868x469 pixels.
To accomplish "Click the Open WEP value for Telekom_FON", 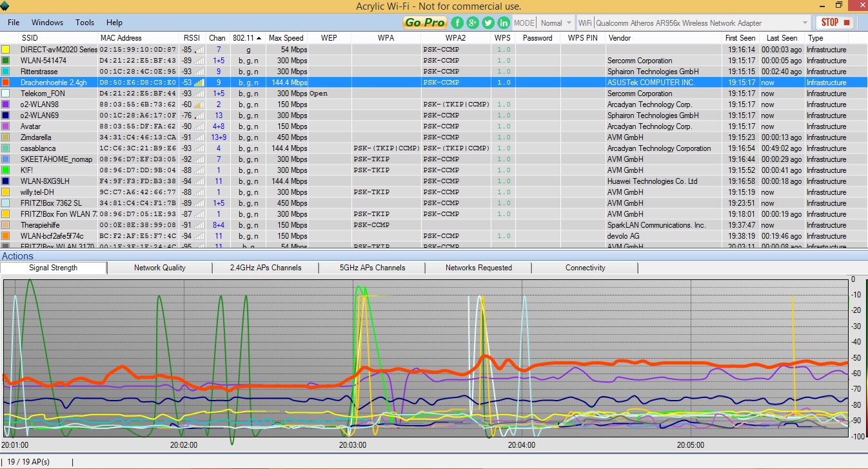I will pos(319,94).
